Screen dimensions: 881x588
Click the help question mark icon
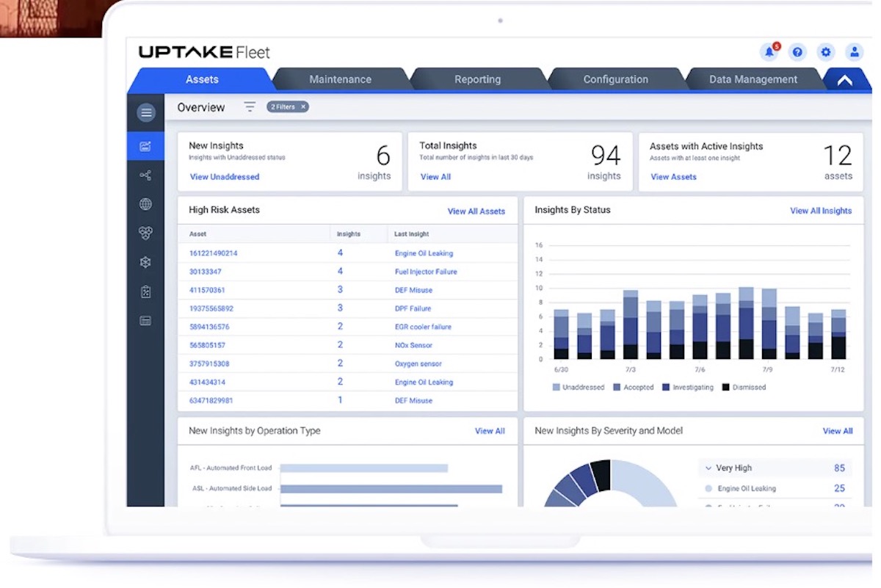pyautogui.click(x=797, y=52)
